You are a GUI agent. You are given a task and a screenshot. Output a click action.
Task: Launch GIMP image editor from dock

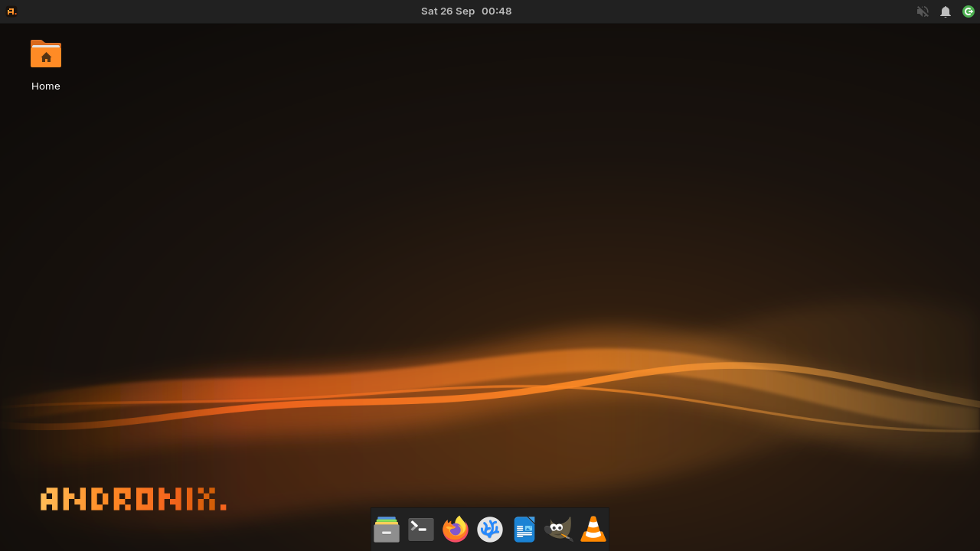[559, 530]
